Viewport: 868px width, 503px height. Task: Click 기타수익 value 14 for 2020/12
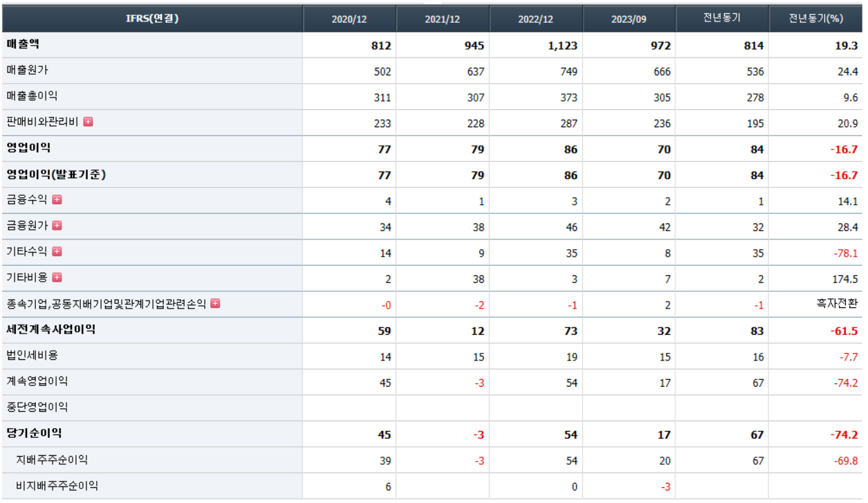click(x=385, y=253)
